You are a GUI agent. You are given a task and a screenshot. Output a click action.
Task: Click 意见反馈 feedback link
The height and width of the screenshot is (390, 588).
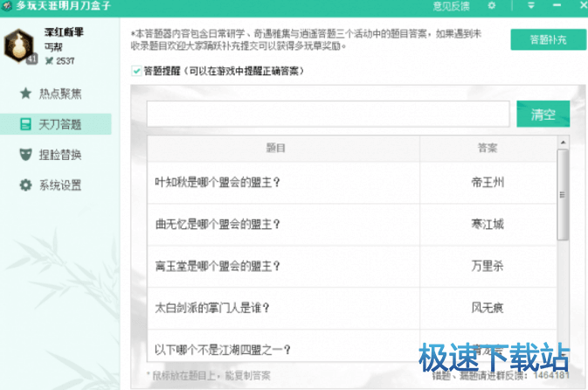(x=451, y=6)
